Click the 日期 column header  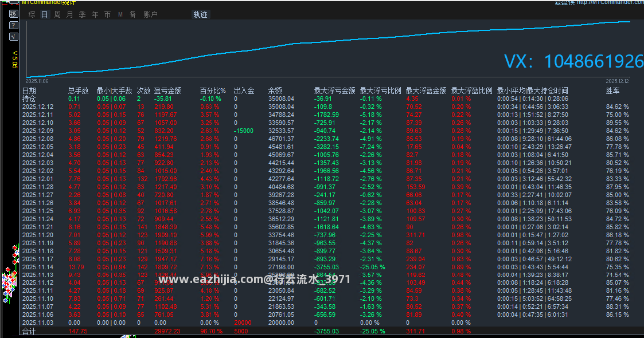29,91
